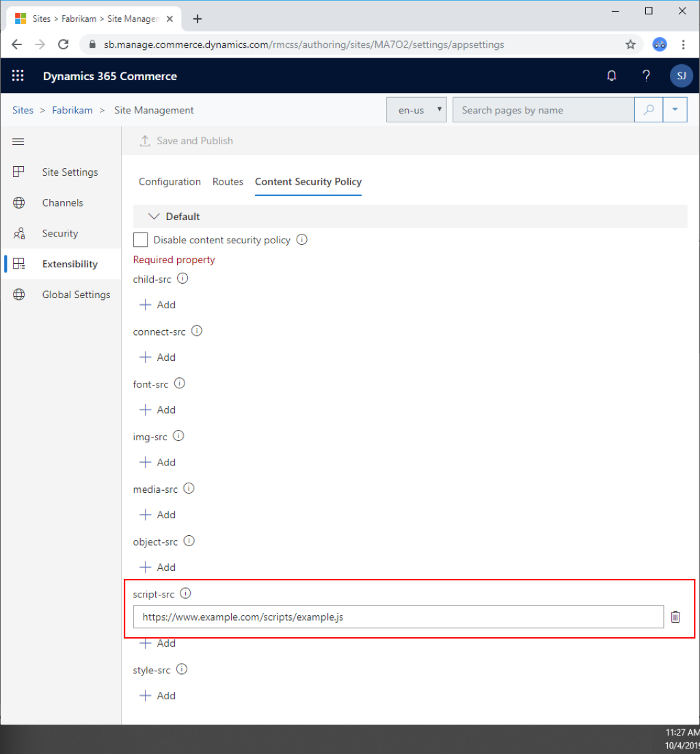Open Global Settings from sidebar
Image resolution: width=700 pixels, height=754 pixels.
76,294
